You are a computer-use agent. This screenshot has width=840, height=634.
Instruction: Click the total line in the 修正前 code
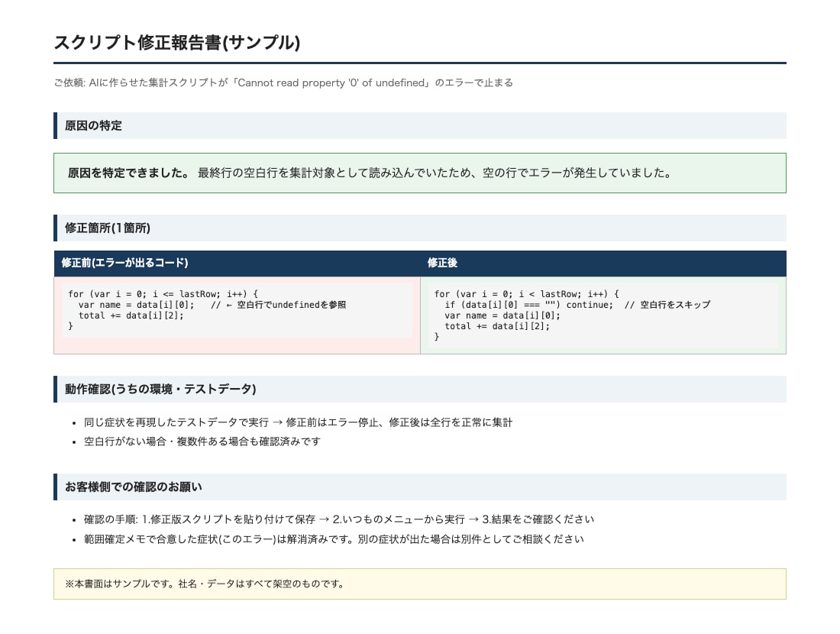pyautogui.click(x=131, y=315)
